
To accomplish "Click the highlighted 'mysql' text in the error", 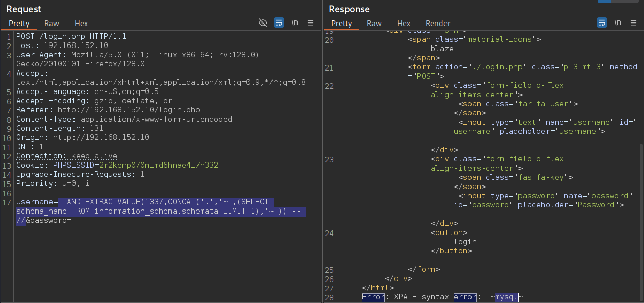I will (x=507, y=297).
